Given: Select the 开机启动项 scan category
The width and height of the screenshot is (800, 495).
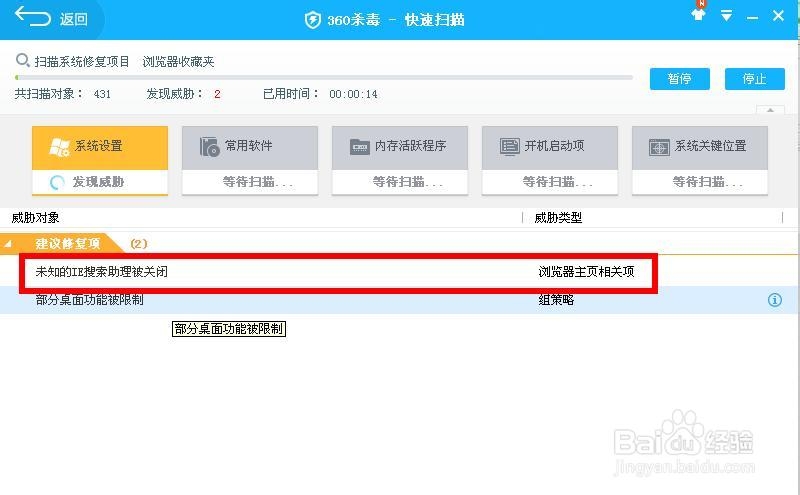Looking at the screenshot, I should coord(550,160).
